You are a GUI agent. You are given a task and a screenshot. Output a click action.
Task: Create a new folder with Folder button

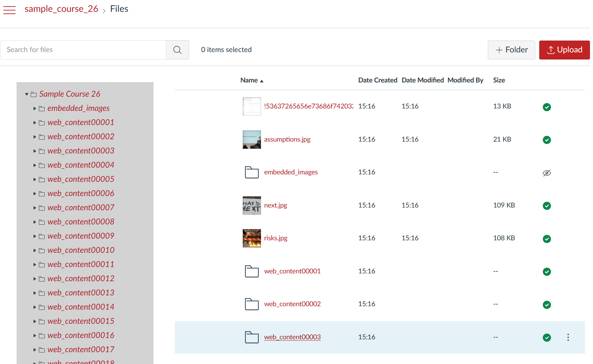point(511,50)
